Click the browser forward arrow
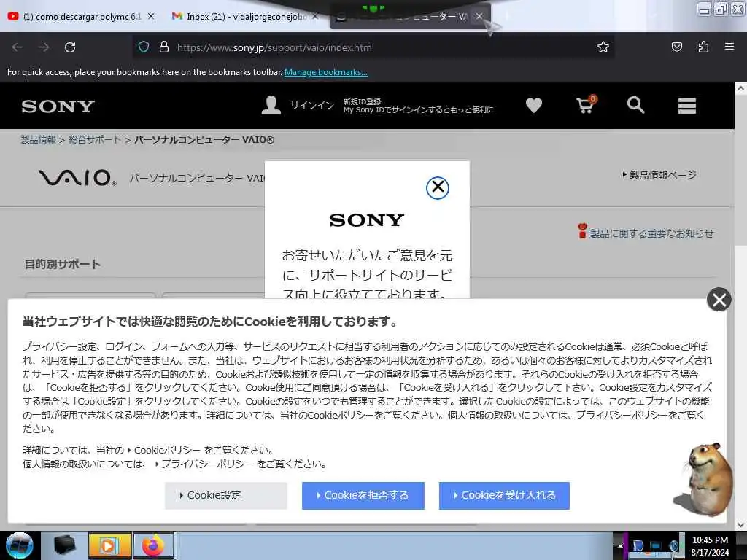Screen dimensions: 747x560 44,47
